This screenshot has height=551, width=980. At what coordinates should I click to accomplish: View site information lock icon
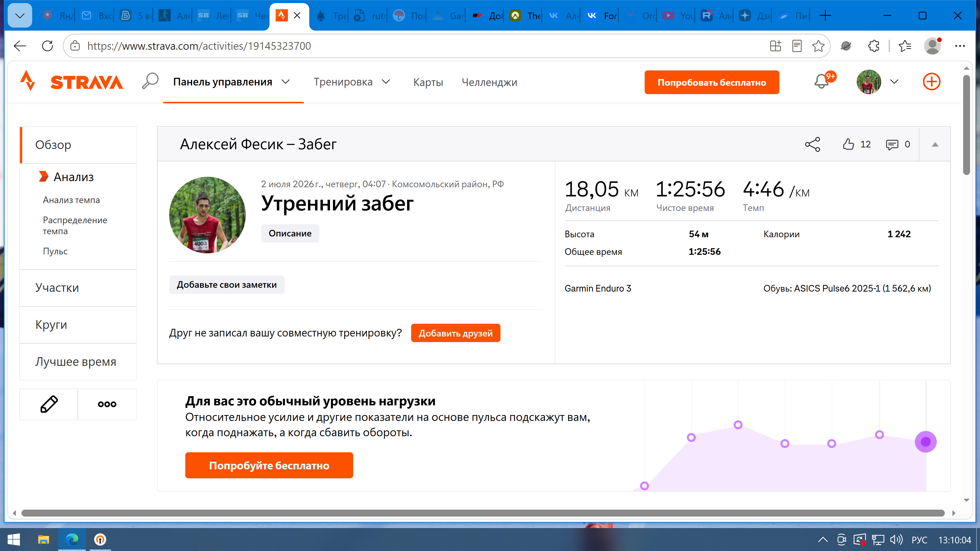75,46
